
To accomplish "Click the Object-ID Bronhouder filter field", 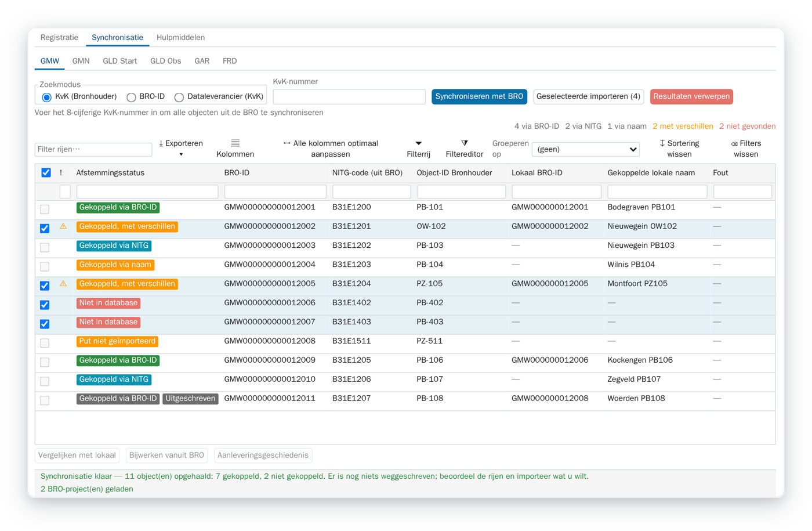I will coord(461,192).
